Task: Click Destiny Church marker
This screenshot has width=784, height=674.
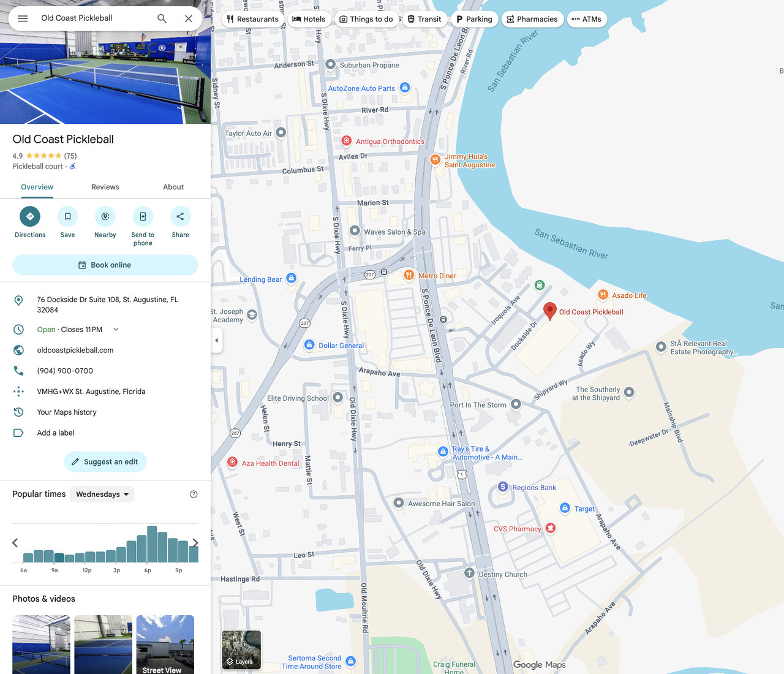Action: (469, 573)
